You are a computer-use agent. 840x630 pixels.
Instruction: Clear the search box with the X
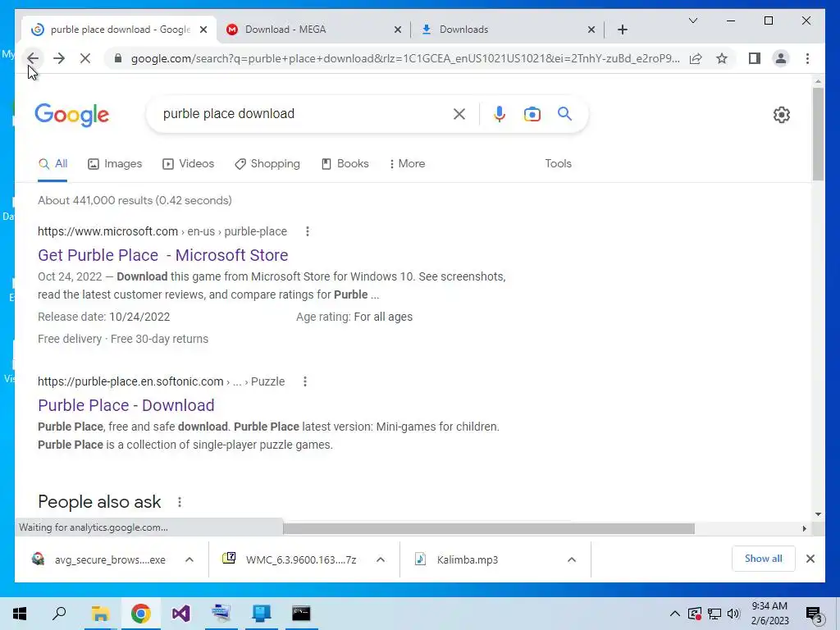click(x=459, y=113)
